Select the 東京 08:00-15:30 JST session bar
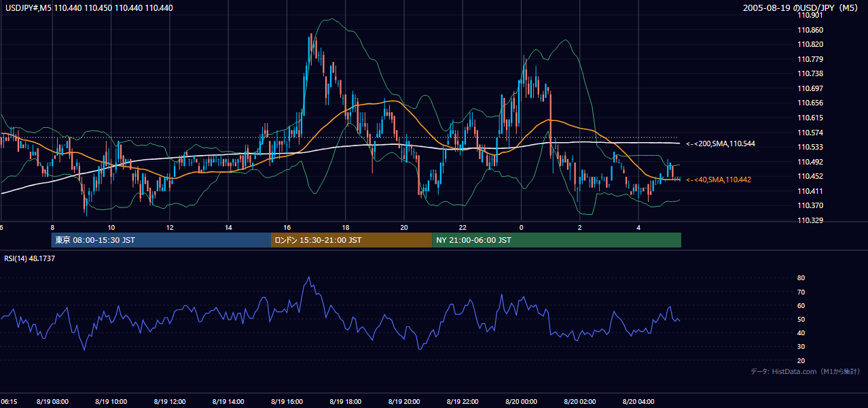The image size is (868, 408). (161, 240)
